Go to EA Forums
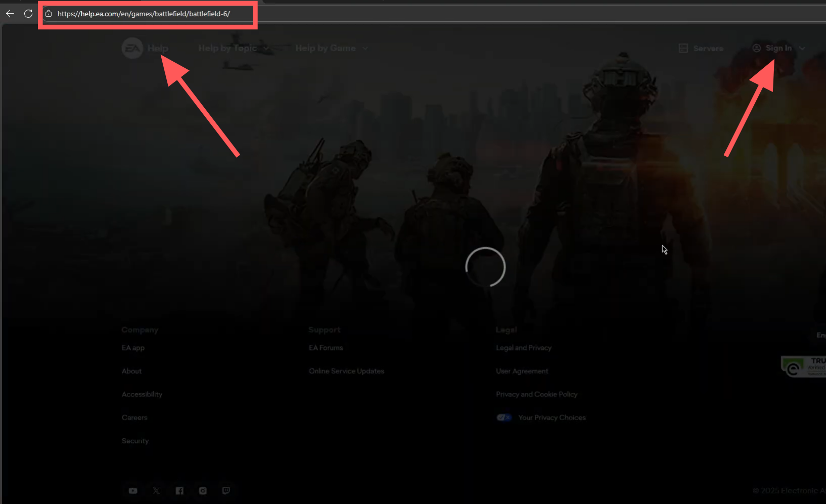Screen dimensions: 826x504 (326, 348)
